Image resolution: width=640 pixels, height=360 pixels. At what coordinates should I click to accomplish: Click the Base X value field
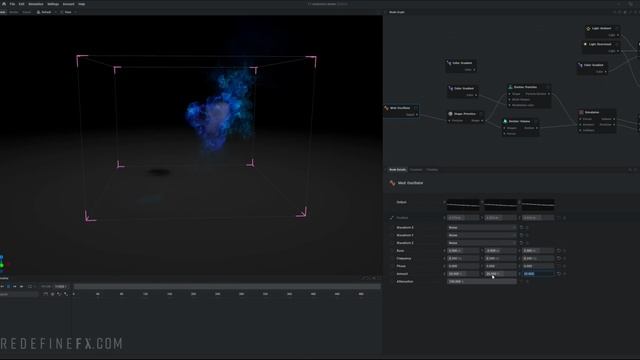[x=463, y=251]
